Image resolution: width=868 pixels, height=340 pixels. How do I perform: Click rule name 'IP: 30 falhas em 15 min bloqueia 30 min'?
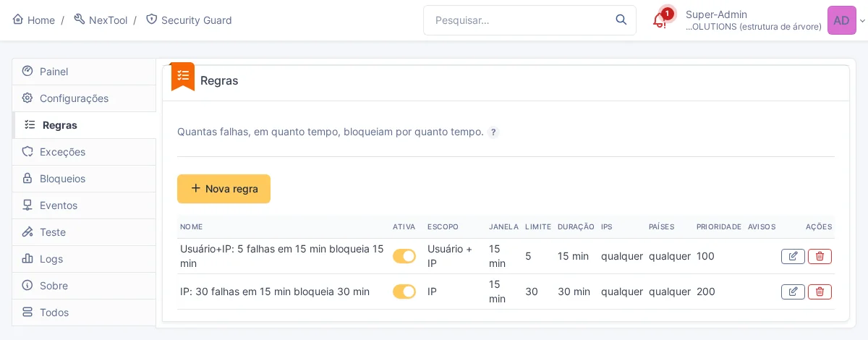tap(275, 292)
